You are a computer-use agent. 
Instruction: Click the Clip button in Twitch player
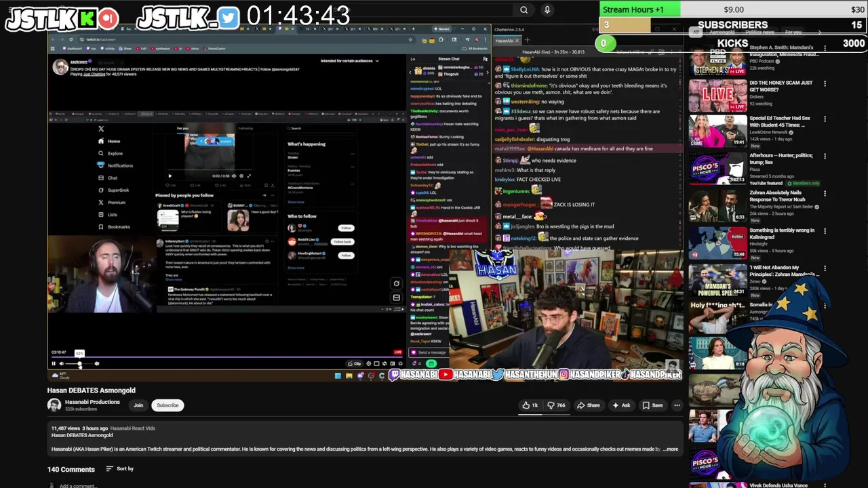click(355, 364)
